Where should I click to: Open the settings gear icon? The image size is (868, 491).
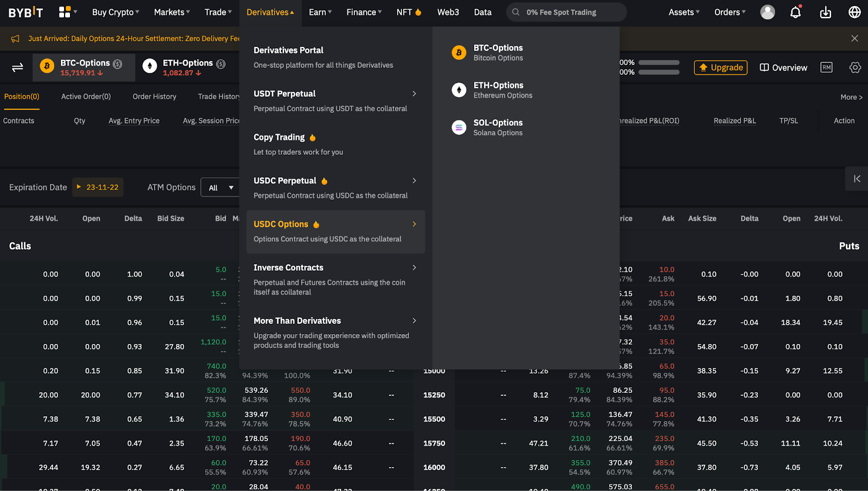pos(855,67)
